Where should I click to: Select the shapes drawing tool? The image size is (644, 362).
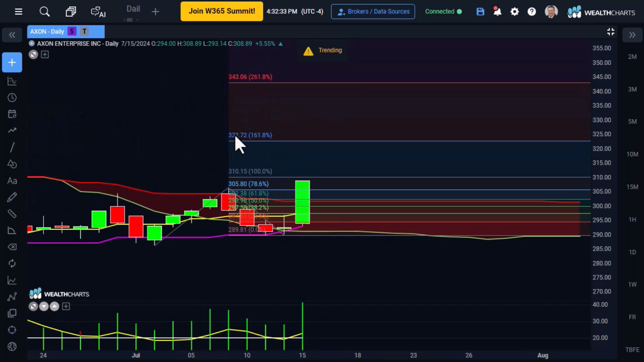12,164
